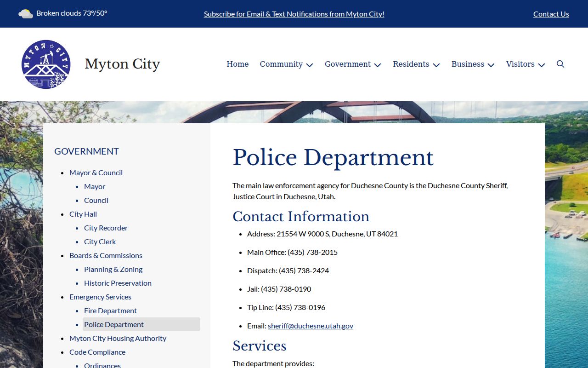Click the Residents menu label
The height and width of the screenshot is (368, 588).
pos(411,64)
